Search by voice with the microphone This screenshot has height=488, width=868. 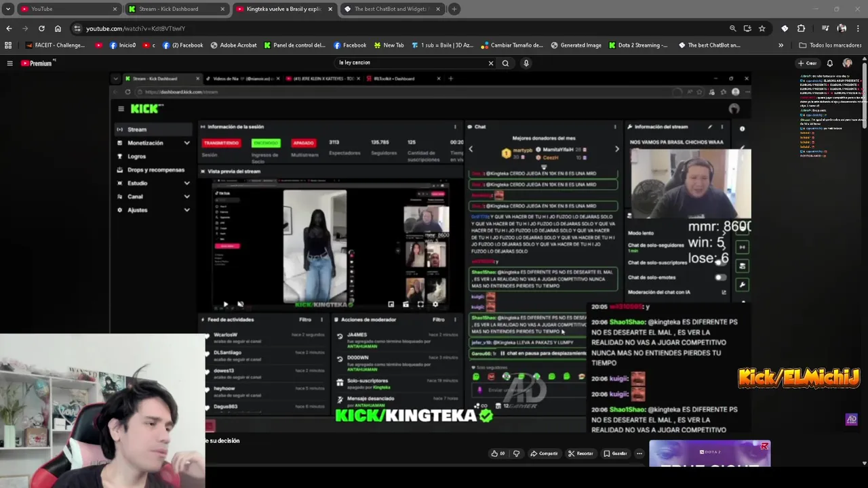pyautogui.click(x=526, y=63)
